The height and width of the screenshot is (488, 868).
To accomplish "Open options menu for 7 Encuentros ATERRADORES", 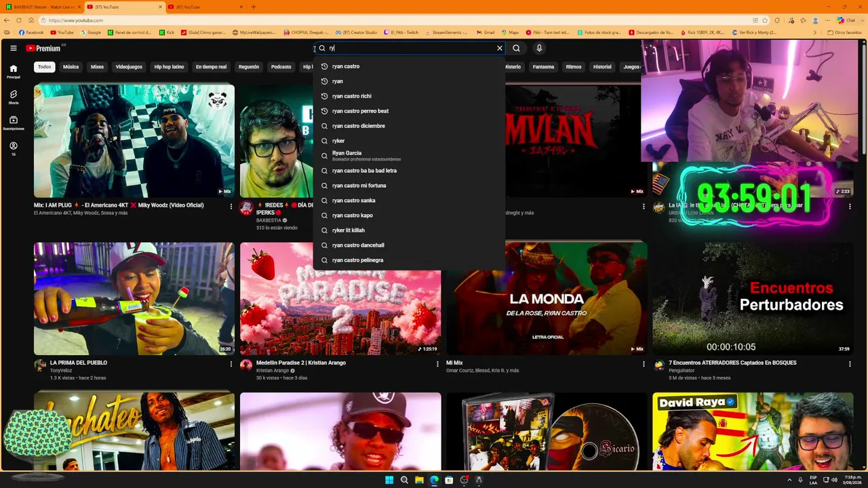I will pos(850,364).
